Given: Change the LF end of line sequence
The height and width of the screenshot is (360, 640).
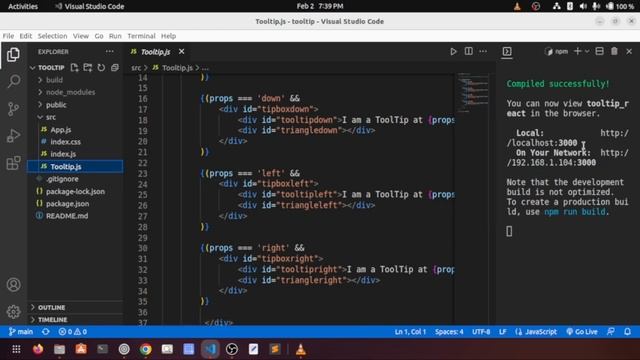Looking at the screenshot, I should (x=503, y=332).
